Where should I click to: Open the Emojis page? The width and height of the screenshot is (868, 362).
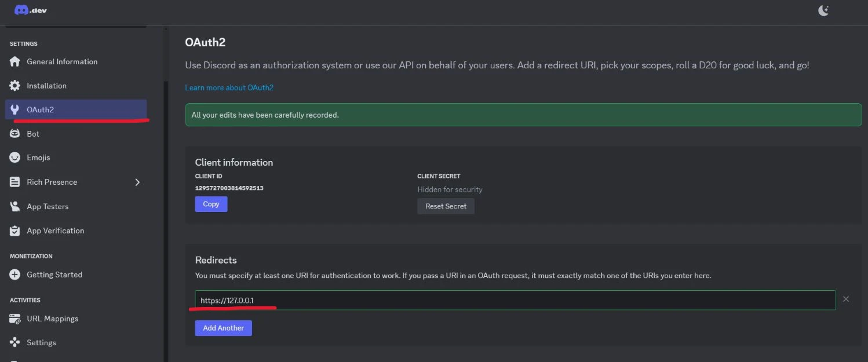76,158
